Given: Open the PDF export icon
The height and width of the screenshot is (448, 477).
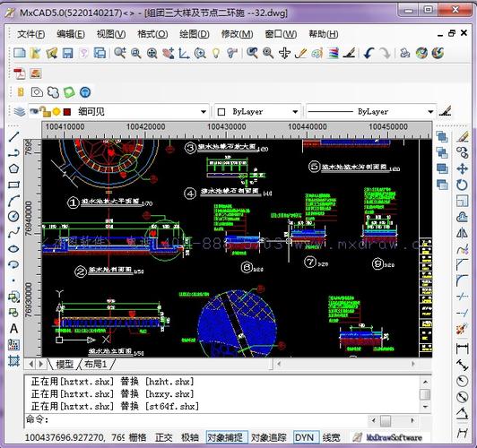Looking at the screenshot, I should point(20,73).
